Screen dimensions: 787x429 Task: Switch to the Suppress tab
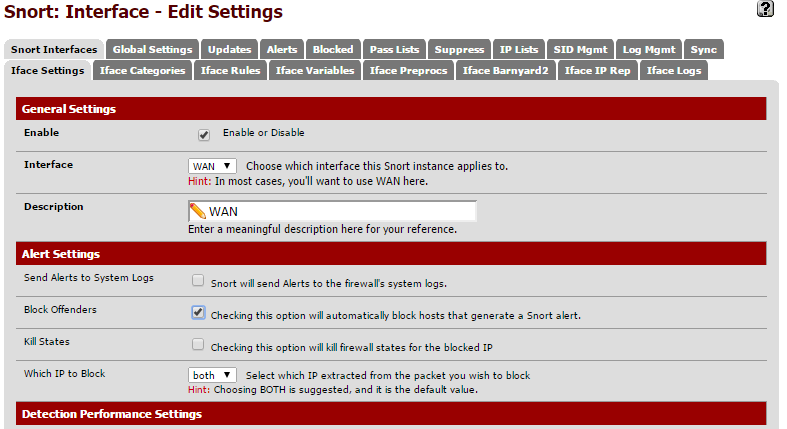(459, 49)
